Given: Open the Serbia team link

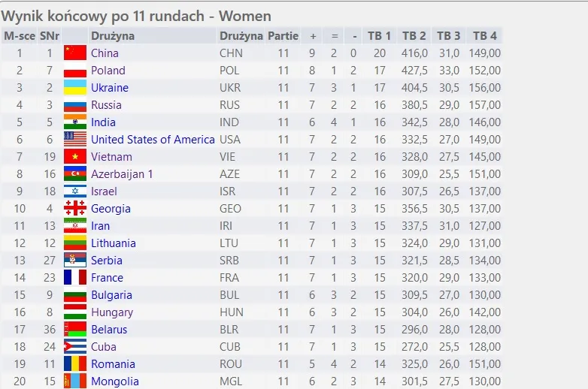Looking at the screenshot, I should [x=107, y=261].
